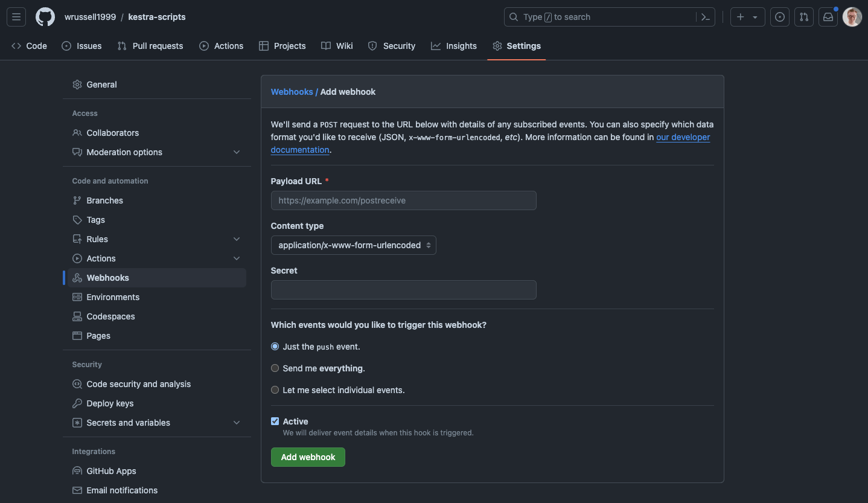The image size is (868, 503).
Task: Click the Payload URL input field
Action: [403, 200]
